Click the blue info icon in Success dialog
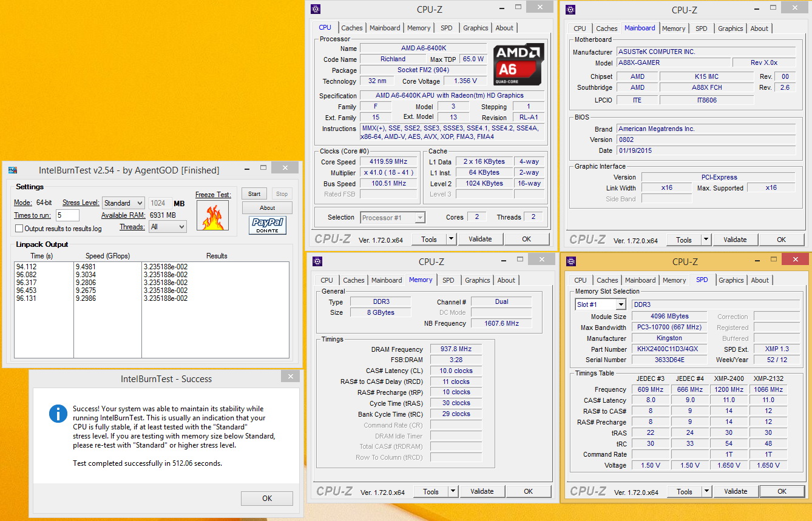 (x=58, y=414)
